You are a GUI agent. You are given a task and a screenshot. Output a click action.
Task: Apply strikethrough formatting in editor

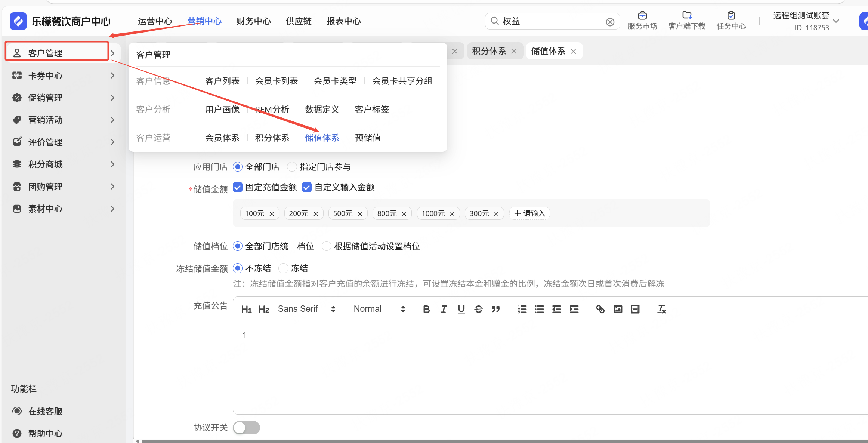tap(478, 309)
